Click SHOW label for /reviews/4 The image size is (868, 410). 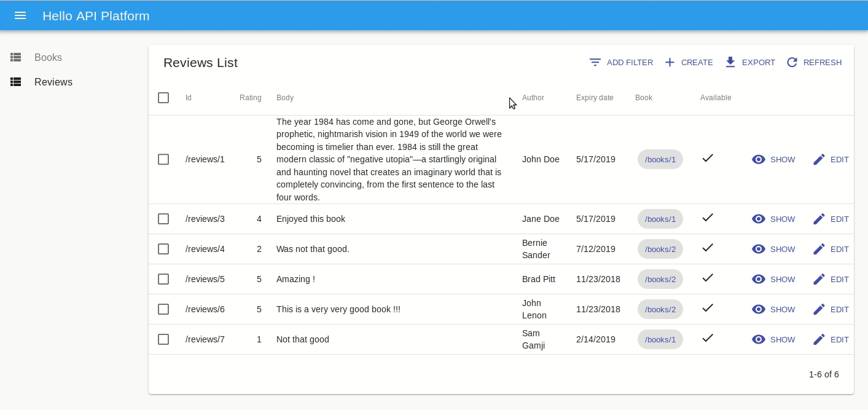[783, 250]
